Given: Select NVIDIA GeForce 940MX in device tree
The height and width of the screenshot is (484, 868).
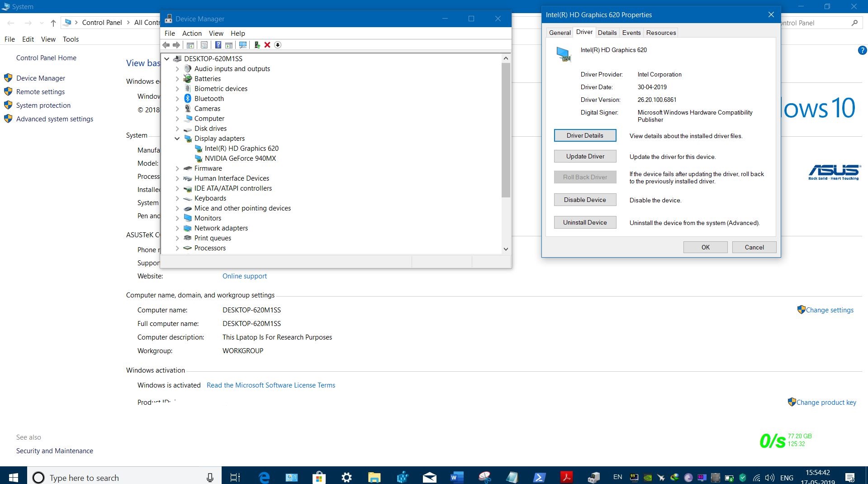Looking at the screenshot, I should 240,158.
